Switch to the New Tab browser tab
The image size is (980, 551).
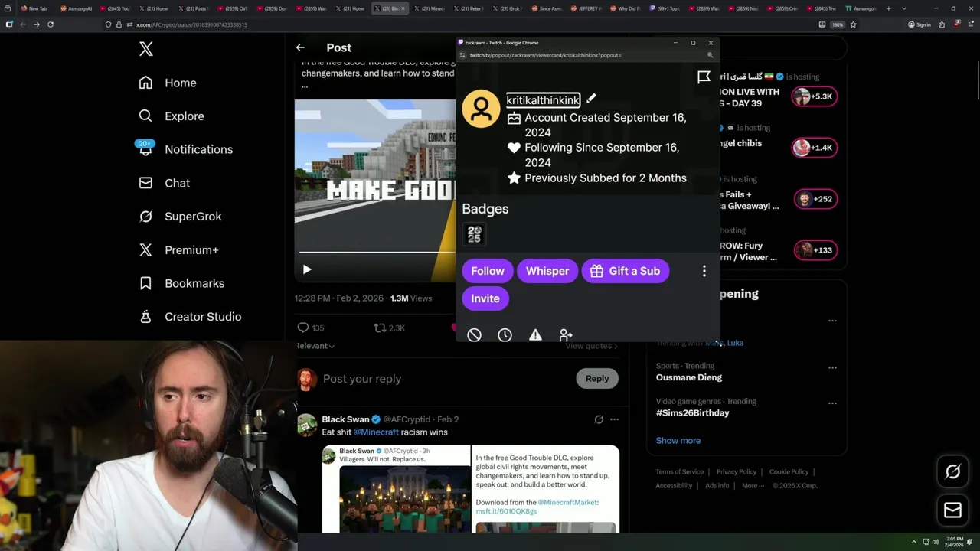point(33,8)
